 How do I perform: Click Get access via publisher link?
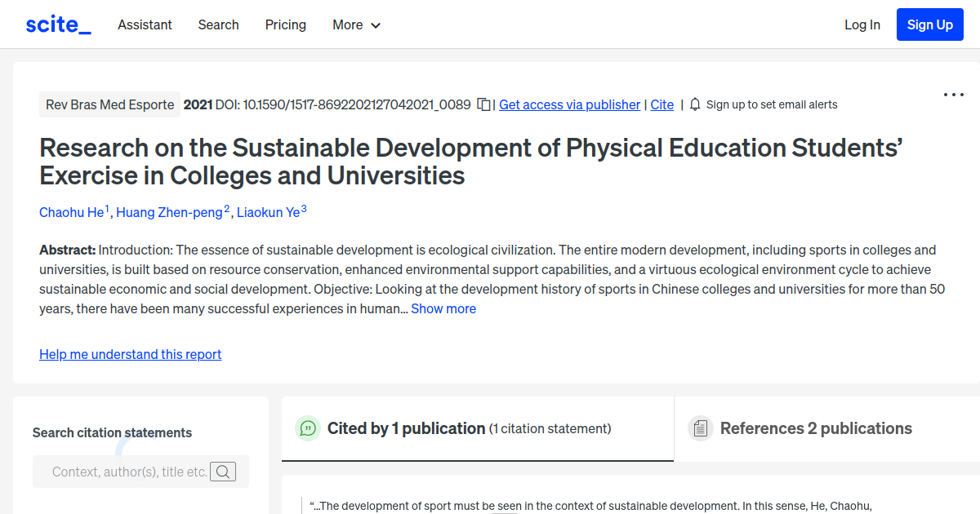coord(569,104)
